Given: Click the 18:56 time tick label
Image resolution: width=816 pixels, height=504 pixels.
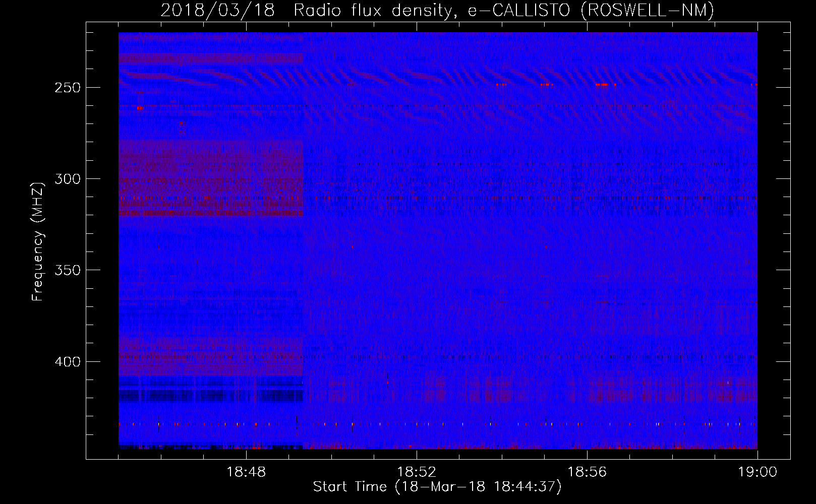Looking at the screenshot, I should coord(587,472).
